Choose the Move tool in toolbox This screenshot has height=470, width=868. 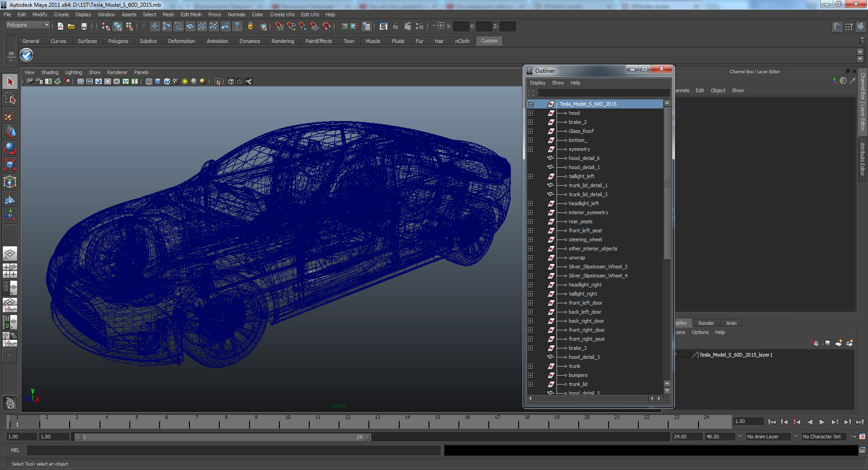point(10,132)
